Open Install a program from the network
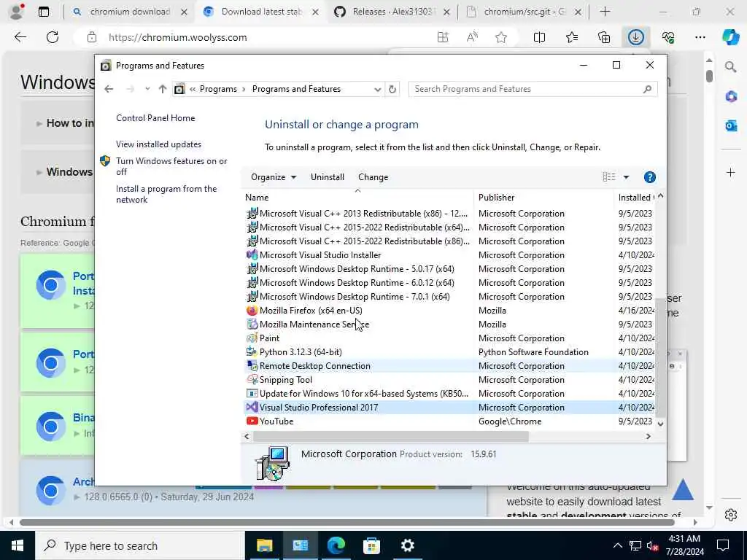 tap(166, 194)
